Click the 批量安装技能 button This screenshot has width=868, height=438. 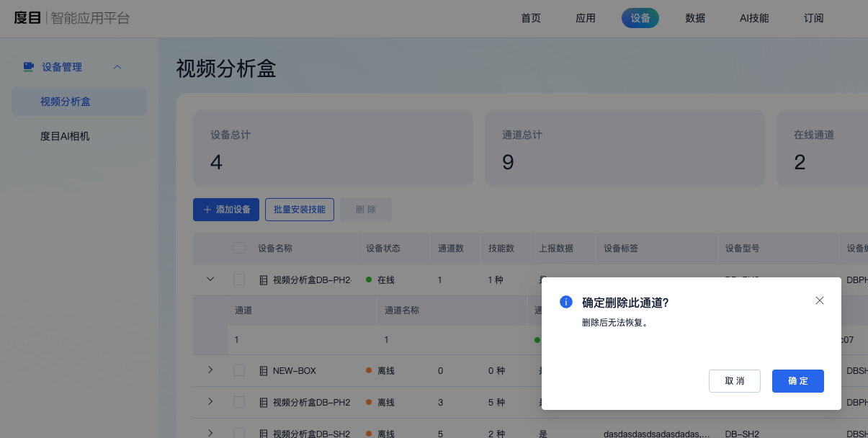coord(300,209)
